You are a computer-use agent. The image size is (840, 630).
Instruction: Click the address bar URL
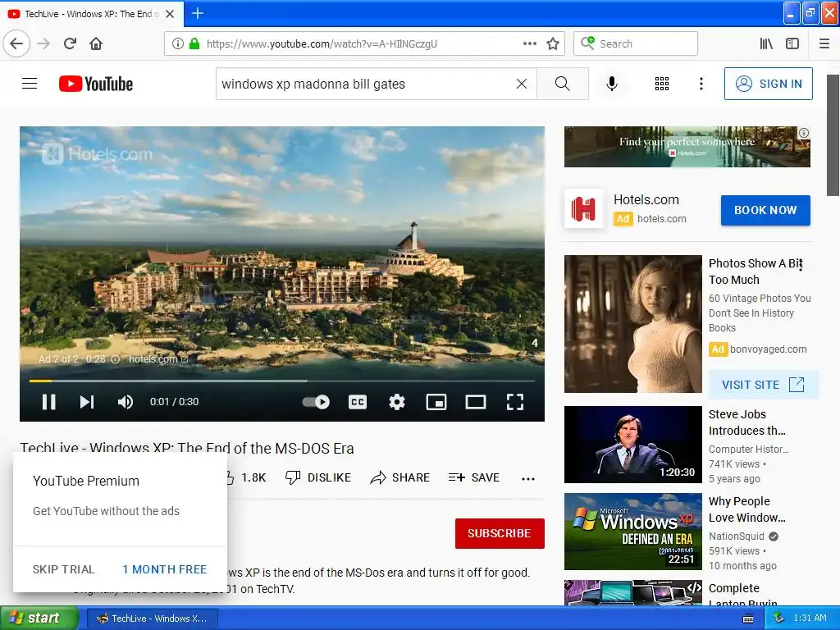[322, 43]
